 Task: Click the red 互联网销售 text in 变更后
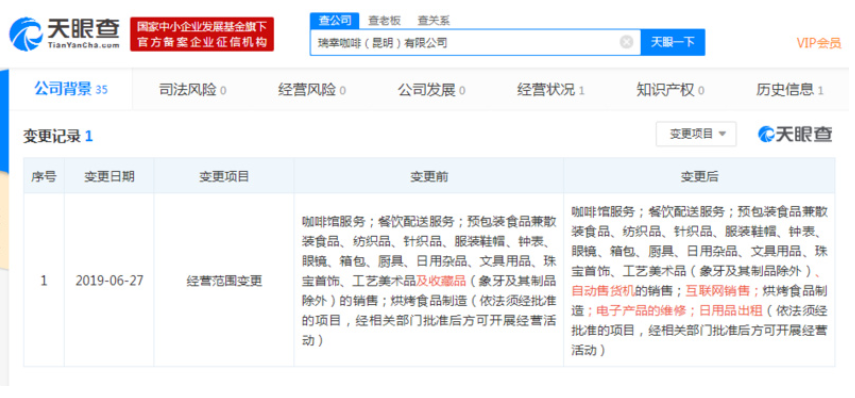pos(718,291)
